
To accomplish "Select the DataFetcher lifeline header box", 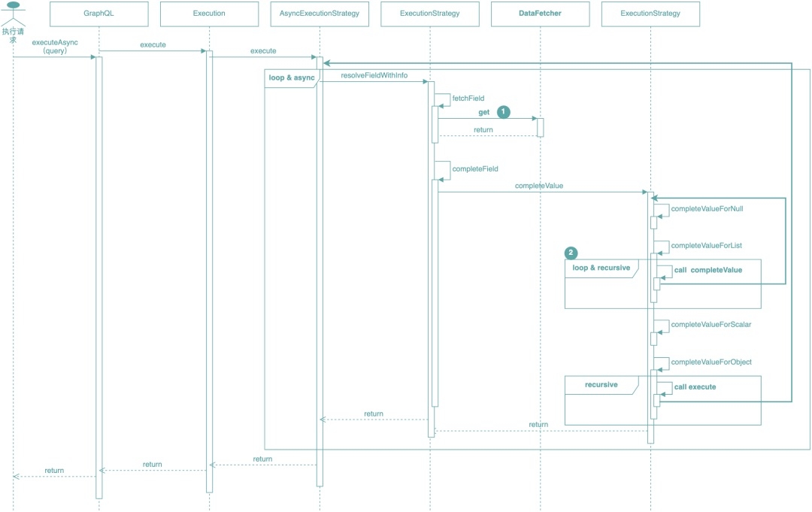I will (540, 14).
